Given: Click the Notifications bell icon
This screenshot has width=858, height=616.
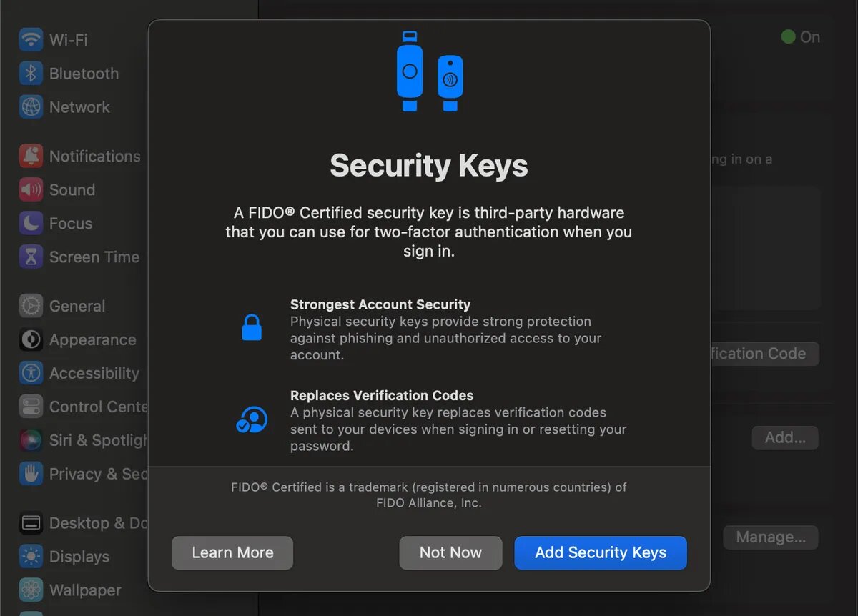Looking at the screenshot, I should coord(31,156).
